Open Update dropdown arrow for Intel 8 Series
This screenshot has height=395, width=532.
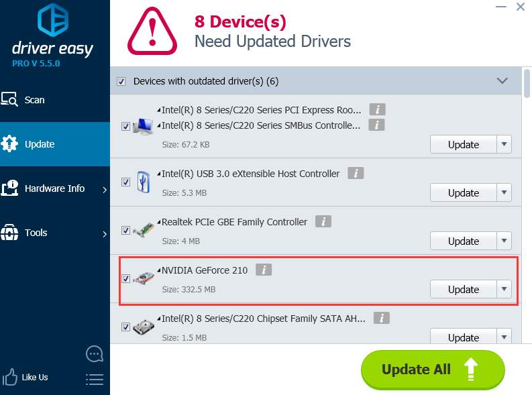(504, 144)
